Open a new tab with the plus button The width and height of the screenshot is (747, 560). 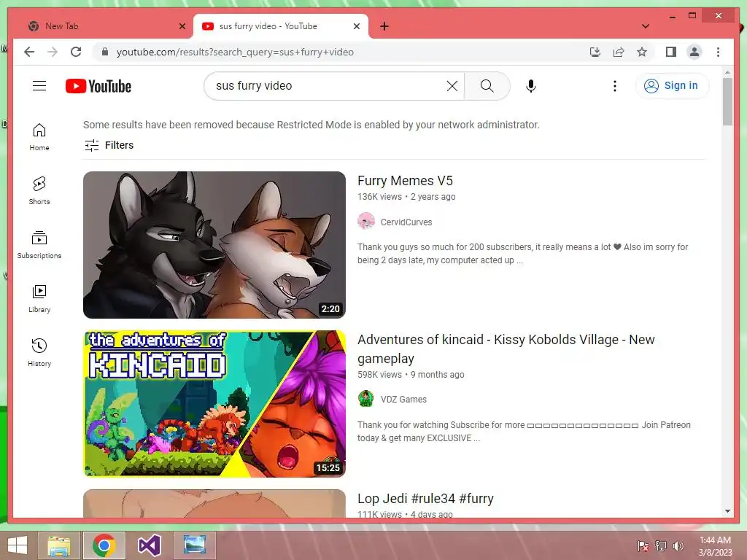pos(384,26)
